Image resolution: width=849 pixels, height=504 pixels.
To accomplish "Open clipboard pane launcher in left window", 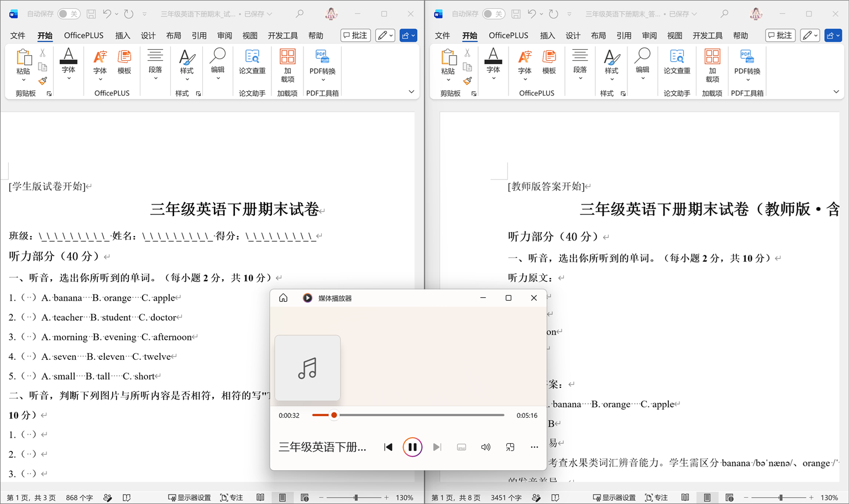I will [49, 93].
